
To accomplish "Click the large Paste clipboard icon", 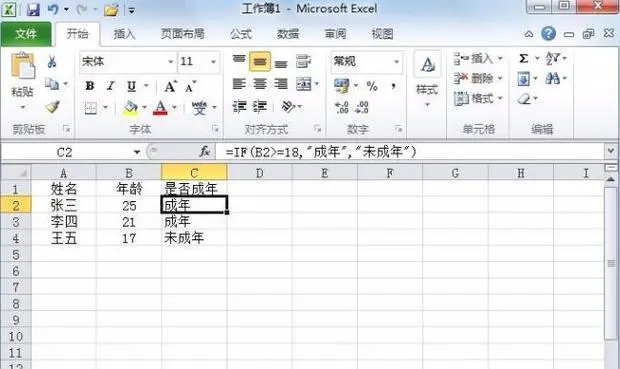I will coord(23,66).
